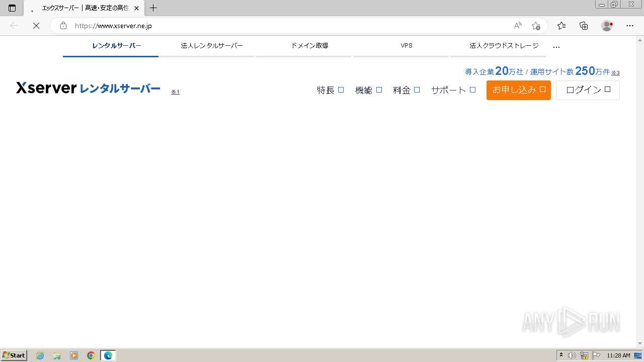Open Edge Settings and more menu

pos(630,26)
